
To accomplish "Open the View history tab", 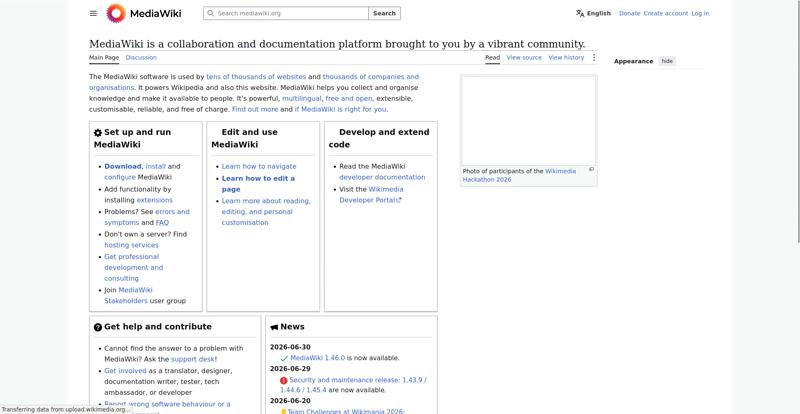I will (566, 58).
